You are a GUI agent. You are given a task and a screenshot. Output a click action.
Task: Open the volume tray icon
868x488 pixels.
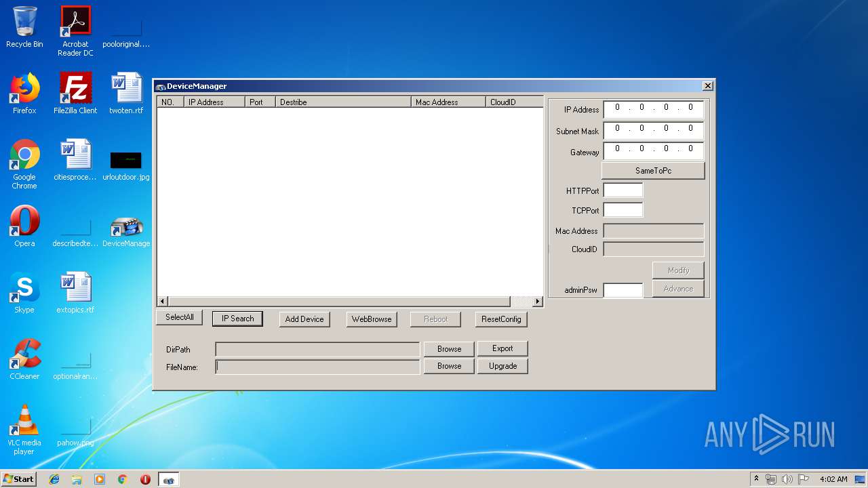click(x=787, y=479)
